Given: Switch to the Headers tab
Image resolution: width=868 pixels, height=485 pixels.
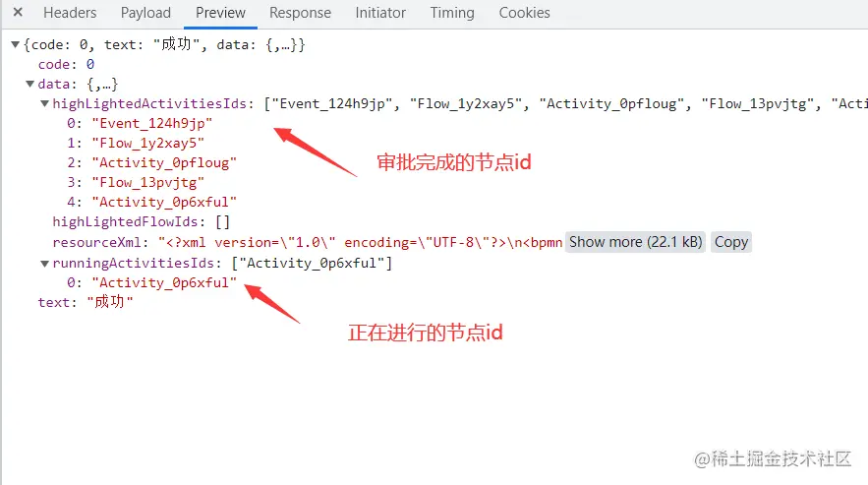Looking at the screenshot, I should (70, 13).
